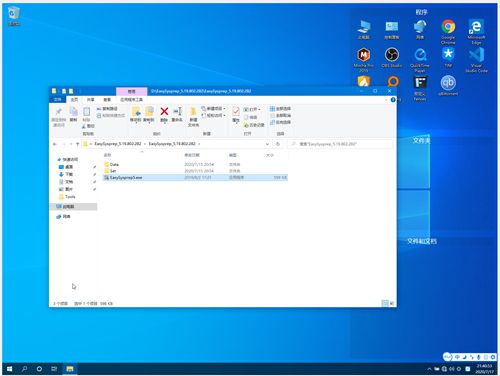Expand the Open button dropdown
Screen dimensions: 500x376
click(259, 109)
